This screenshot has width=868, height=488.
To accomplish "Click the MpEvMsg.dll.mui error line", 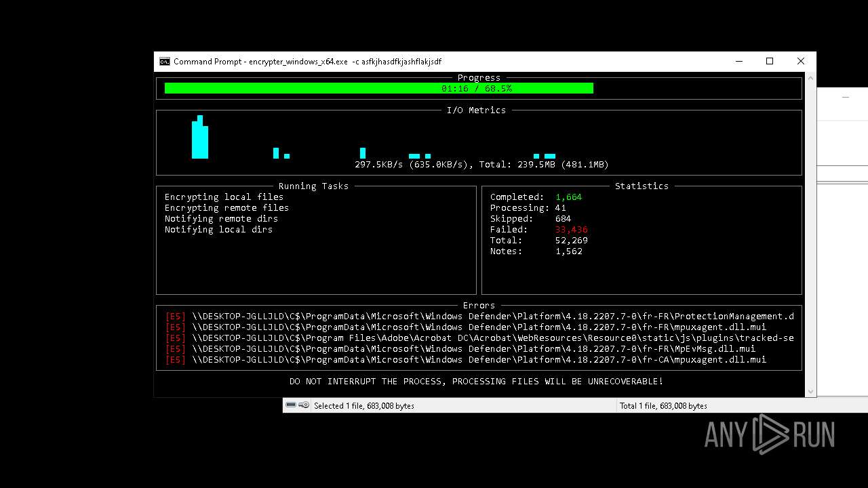I will pos(460,348).
